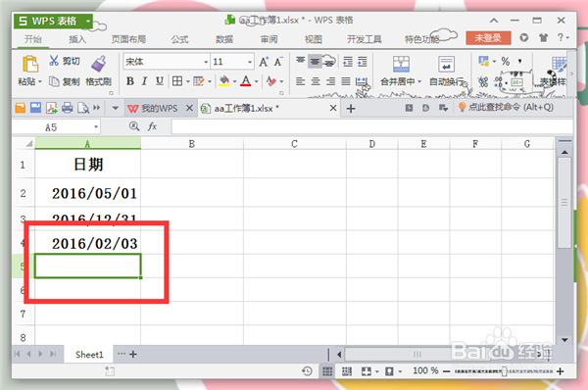Switch to the 插入 tab
The height and width of the screenshot is (390, 588).
77,39
